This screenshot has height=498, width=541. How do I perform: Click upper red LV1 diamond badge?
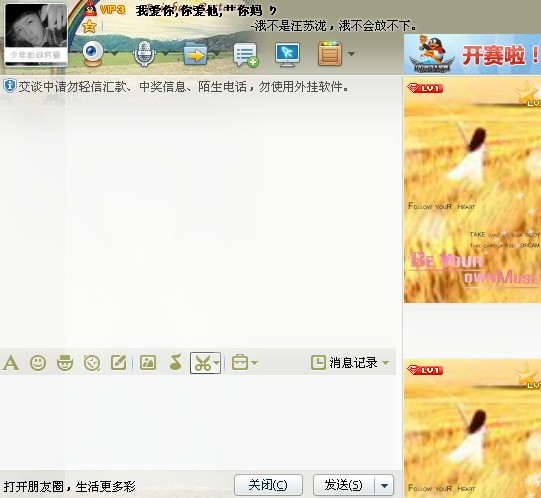click(x=425, y=88)
